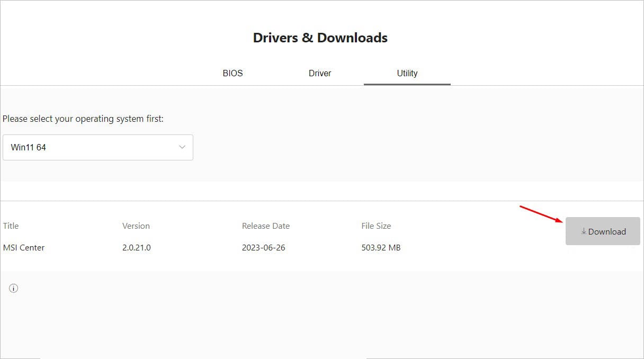Click the 'Please select your operating system first' label

tap(83, 119)
